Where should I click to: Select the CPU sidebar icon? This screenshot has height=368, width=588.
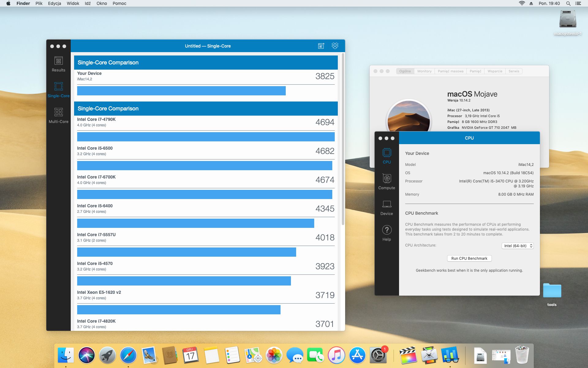click(386, 156)
